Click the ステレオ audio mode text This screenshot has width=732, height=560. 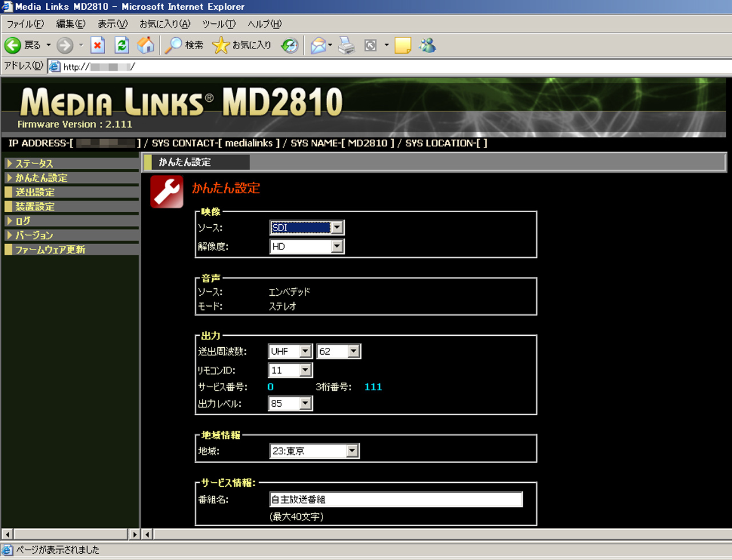tap(283, 306)
